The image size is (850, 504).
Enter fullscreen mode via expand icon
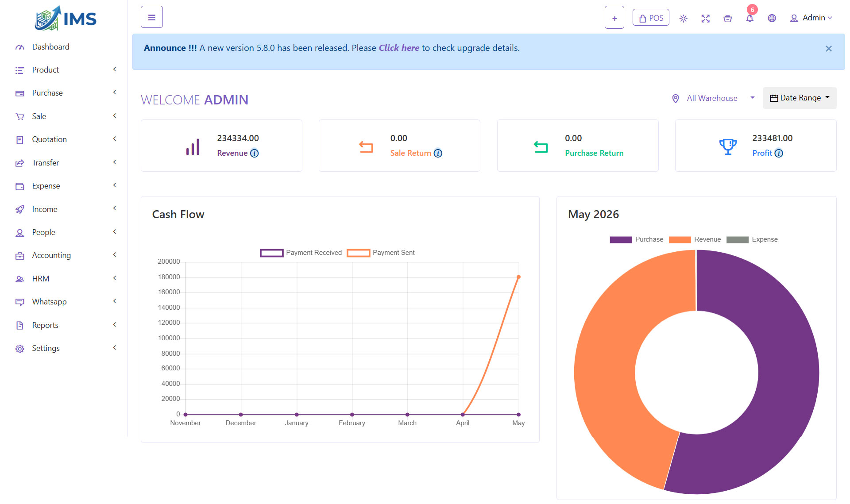[x=706, y=18]
